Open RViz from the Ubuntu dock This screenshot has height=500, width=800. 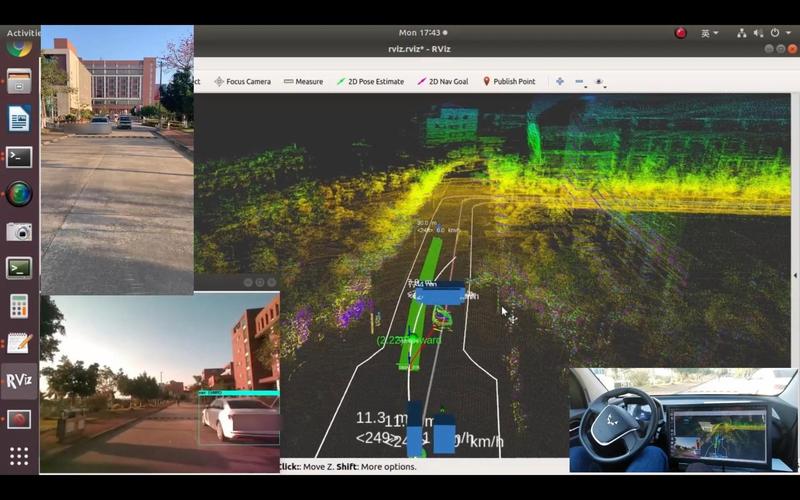click(19, 380)
